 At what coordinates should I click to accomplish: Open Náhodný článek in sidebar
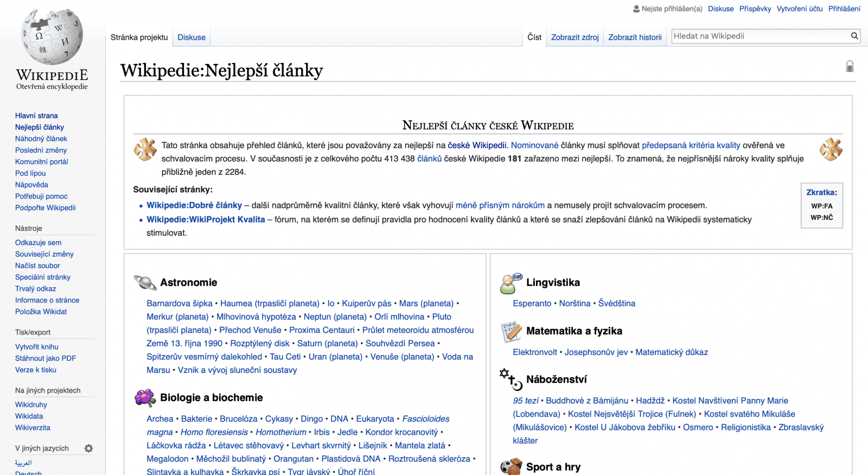(x=41, y=138)
